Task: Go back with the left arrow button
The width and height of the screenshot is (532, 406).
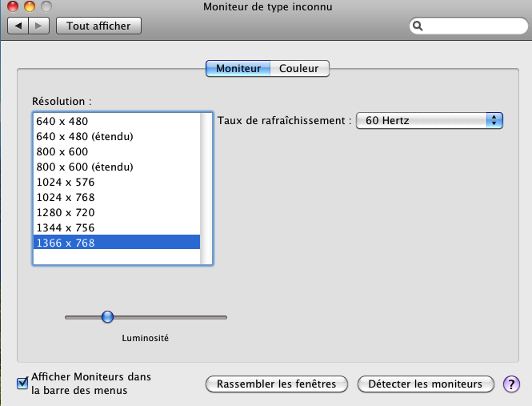Action: pyautogui.click(x=18, y=26)
